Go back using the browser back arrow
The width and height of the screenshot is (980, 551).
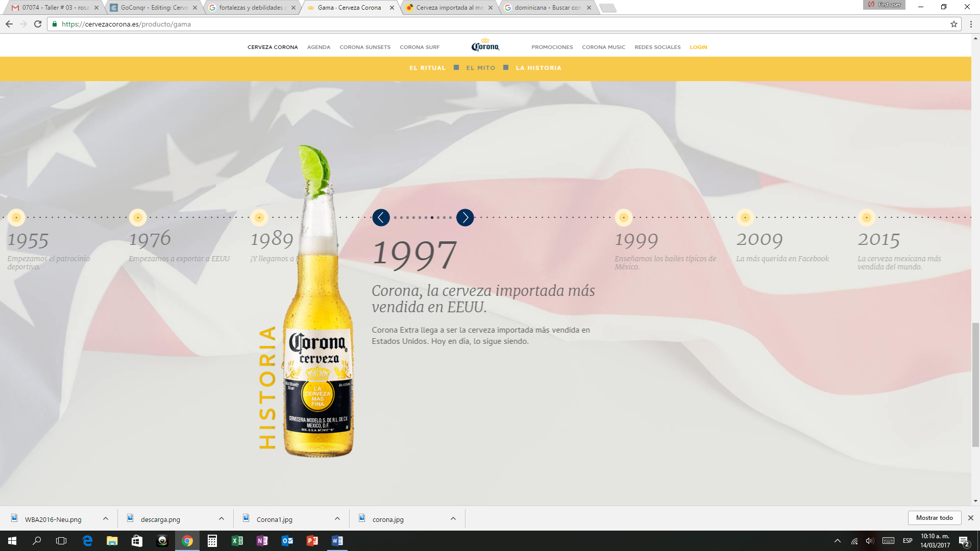coord(9,24)
